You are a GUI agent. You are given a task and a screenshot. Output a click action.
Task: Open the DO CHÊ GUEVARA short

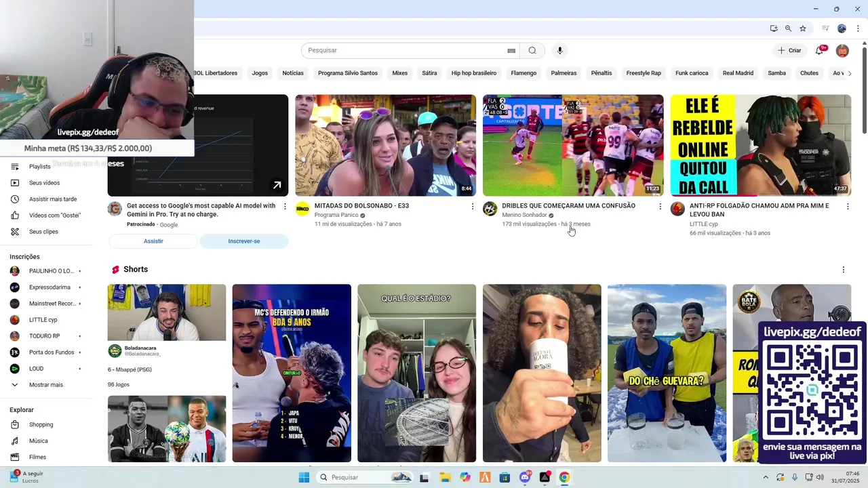click(667, 373)
